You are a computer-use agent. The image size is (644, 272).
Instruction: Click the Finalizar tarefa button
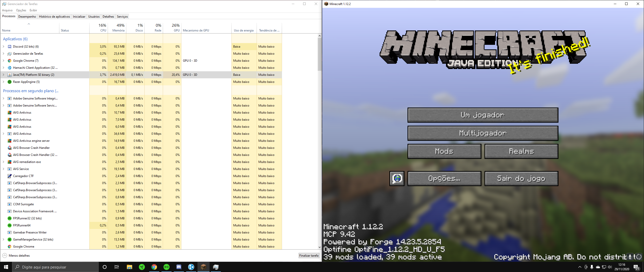click(309, 256)
